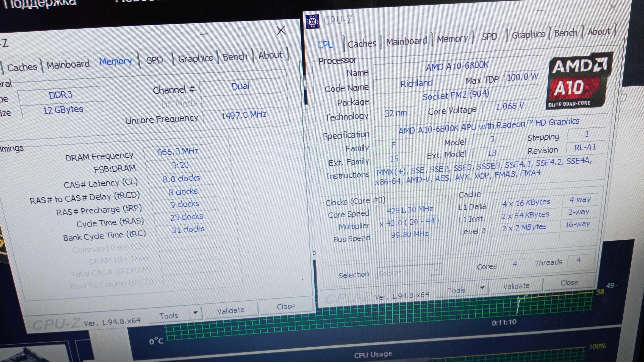Click the DDR3 memory type value
The image size is (644, 362).
tap(61, 95)
